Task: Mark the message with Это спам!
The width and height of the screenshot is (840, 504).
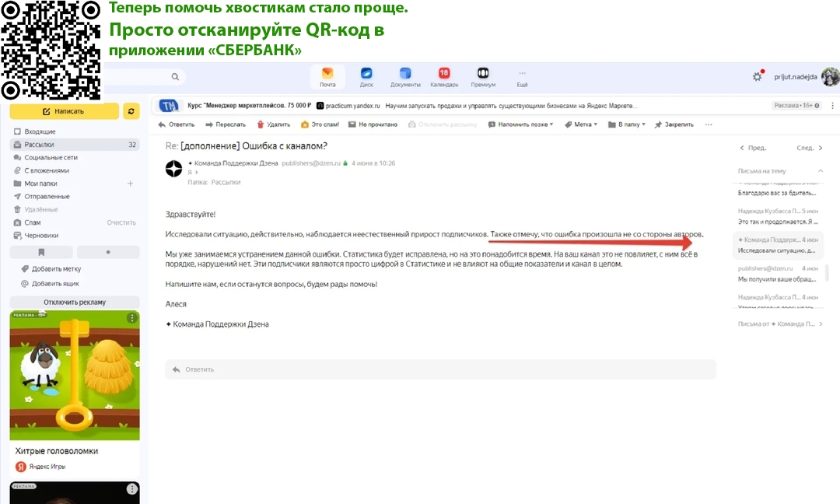Action: [320, 124]
